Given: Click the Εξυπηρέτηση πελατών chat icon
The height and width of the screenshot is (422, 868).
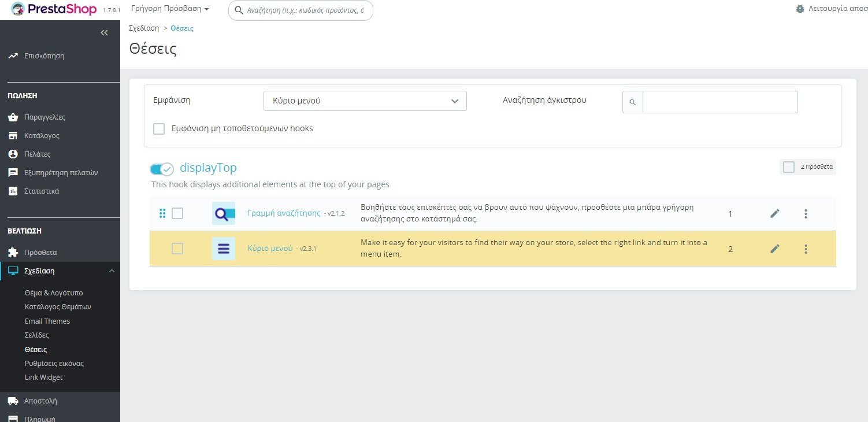Looking at the screenshot, I should tap(13, 173).
